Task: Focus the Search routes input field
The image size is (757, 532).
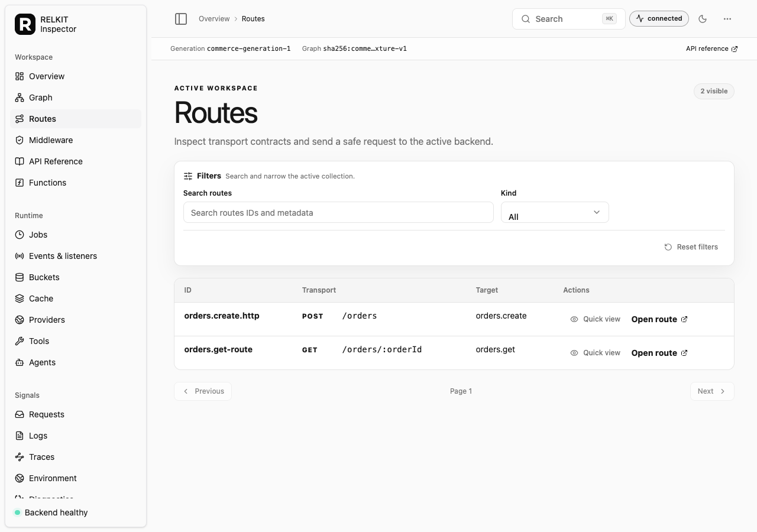Action: pyautogui.click(x=338, y=212)
